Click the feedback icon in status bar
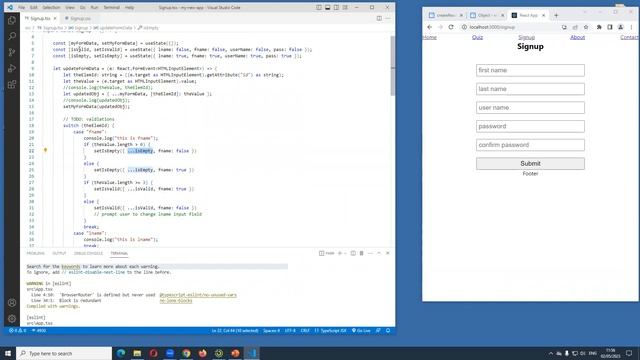 click(378, 331)
